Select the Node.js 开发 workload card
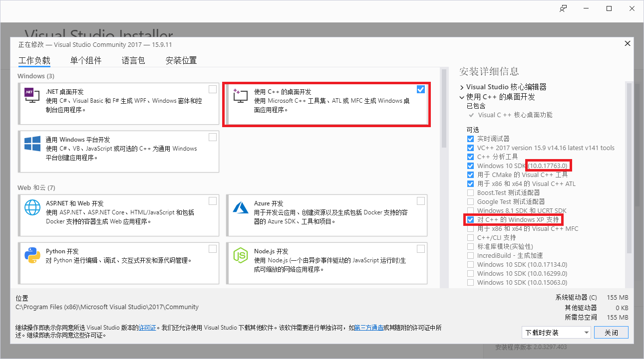Screen dimensions: 644x359 pyautogui.click(x=327, y=263)
